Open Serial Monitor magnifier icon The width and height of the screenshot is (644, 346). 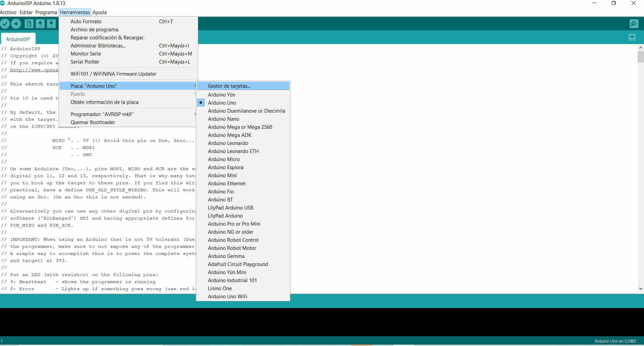coord(634,24)
